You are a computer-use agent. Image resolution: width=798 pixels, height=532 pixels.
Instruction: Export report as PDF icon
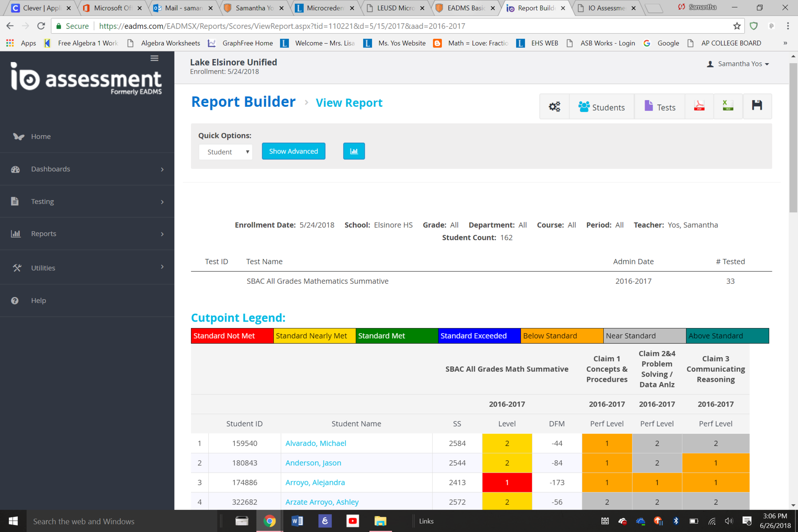tap(699, 106)
